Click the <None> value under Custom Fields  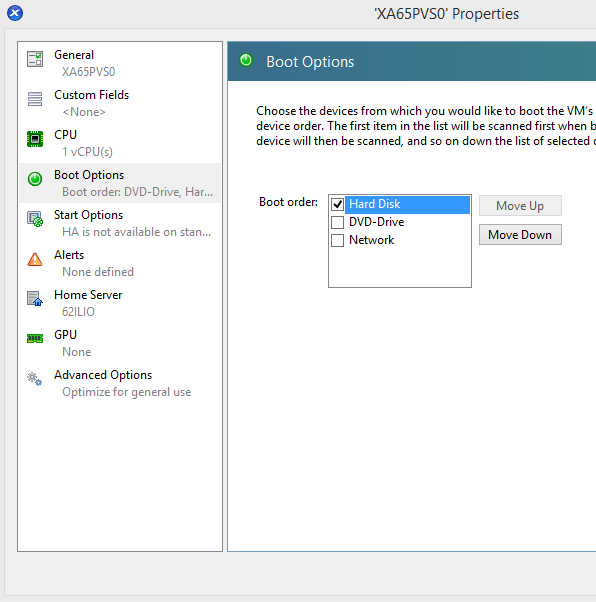point(84,112)
